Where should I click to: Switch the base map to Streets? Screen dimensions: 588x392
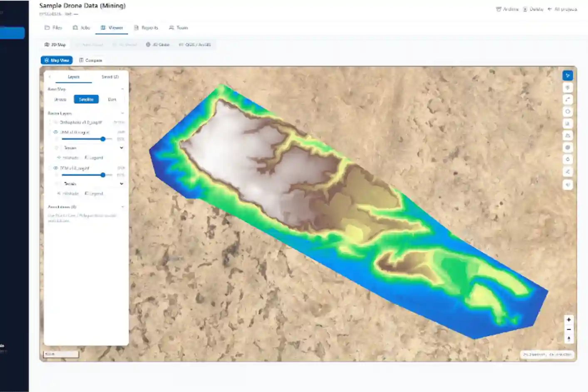60,99
